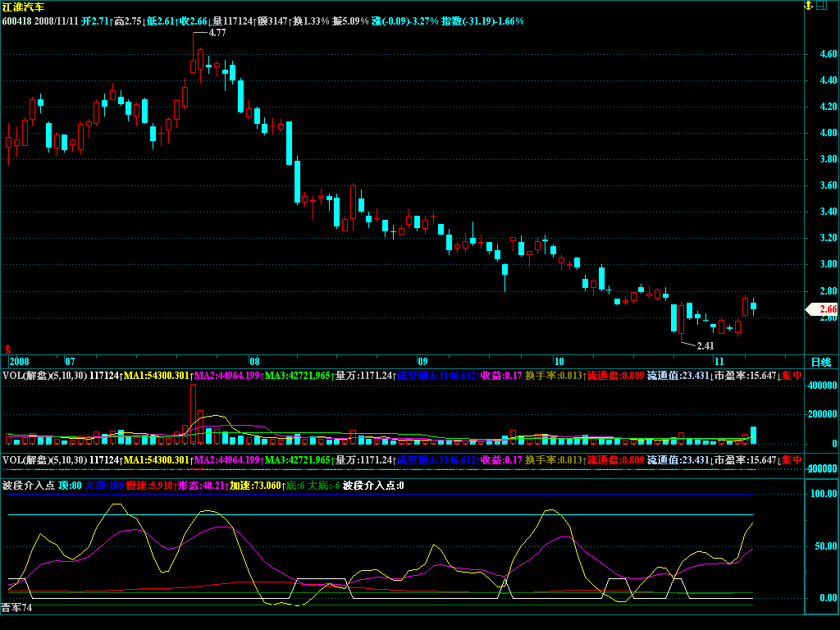Click 3.20 on the price axis
Image resolution: width=840 pixels, height=630 pixels.
click(x=829, y=238)
